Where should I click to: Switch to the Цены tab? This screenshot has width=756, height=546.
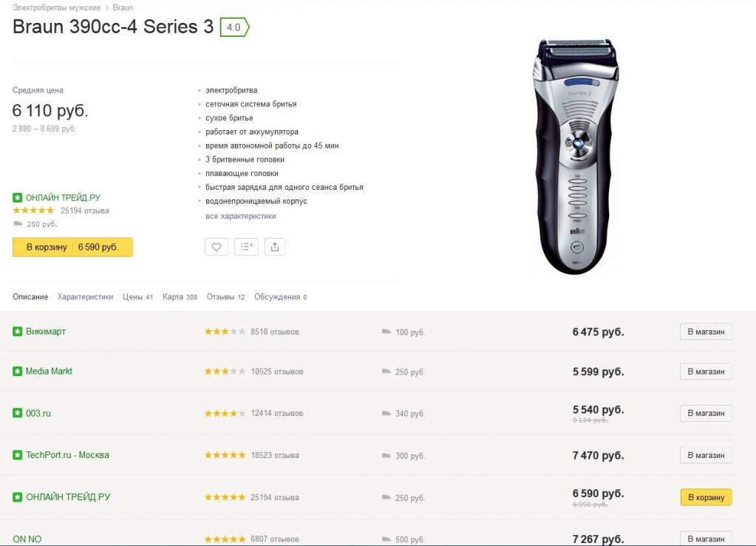click(x=137, y=297)
